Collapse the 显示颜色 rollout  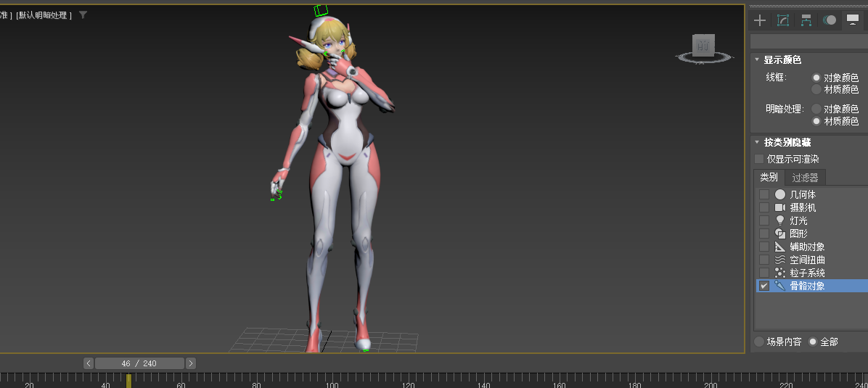(757, 59)
